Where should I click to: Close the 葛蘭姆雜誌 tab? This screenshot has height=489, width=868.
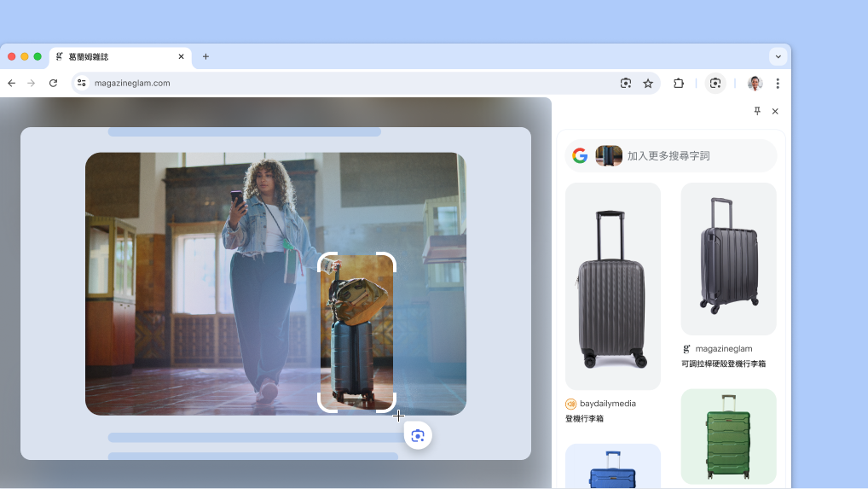pos(181,56)
